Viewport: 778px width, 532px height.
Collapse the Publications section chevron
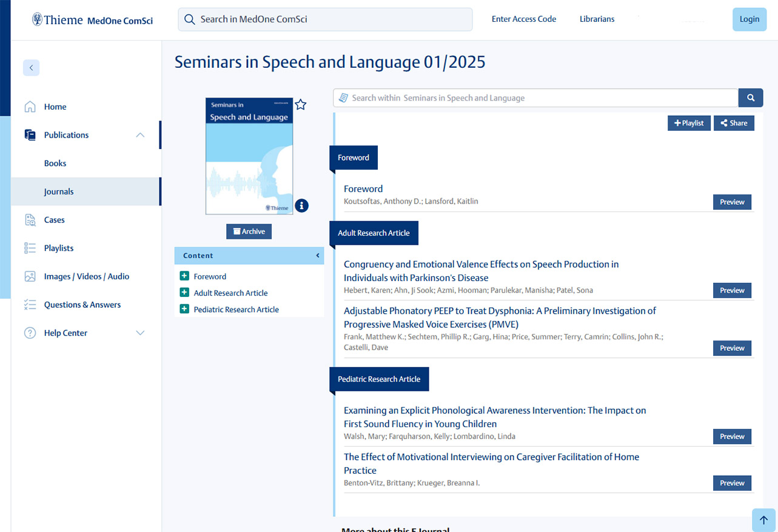140,135
